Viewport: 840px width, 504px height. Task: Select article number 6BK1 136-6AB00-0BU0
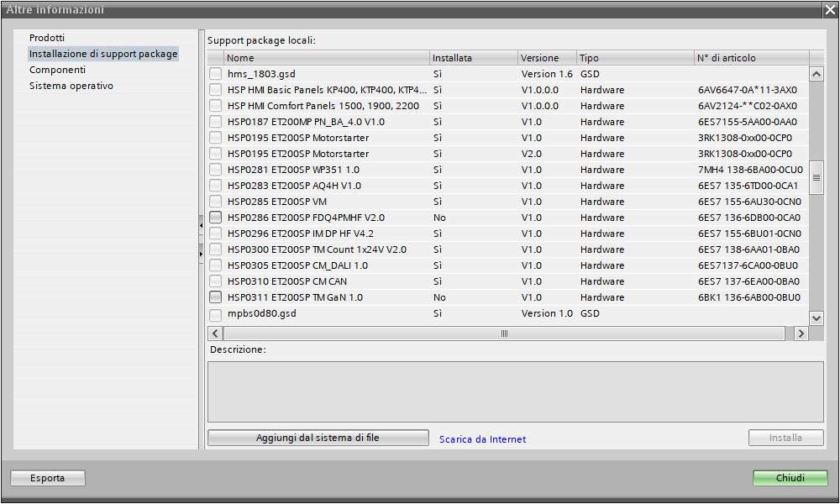click(x=749, y=297)
